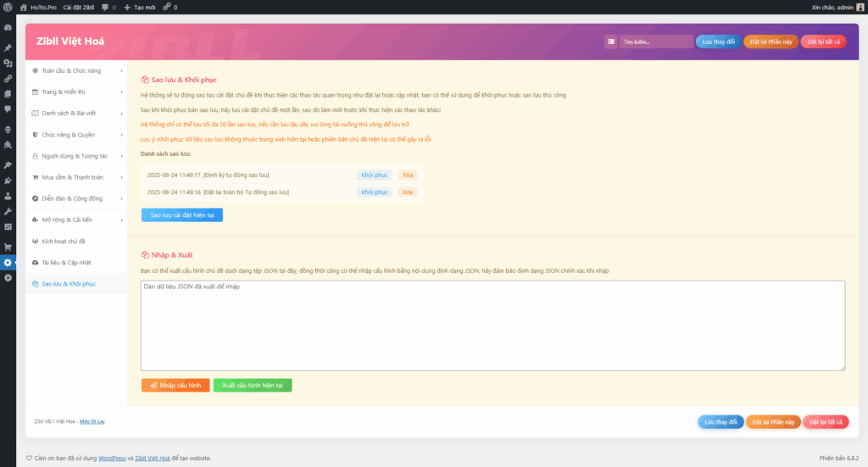The image size is (868, 467).
Task: Collapse admin menu with the play-circle icon
Action: 8,278
